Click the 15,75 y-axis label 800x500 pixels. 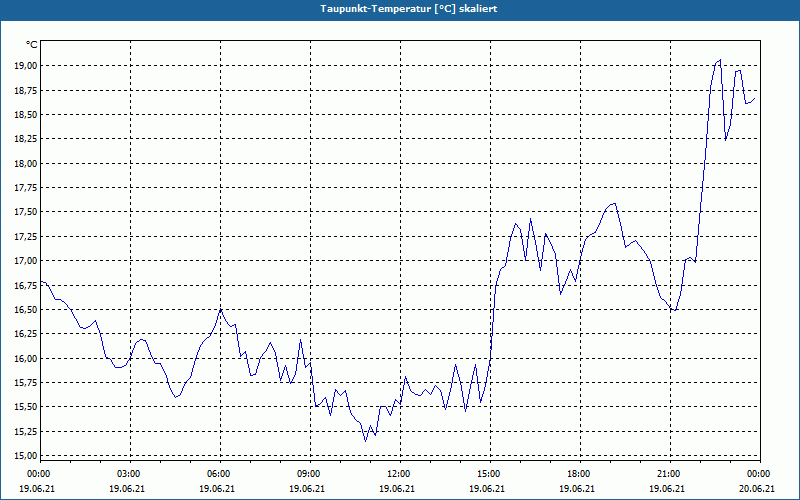pos(27,383)
